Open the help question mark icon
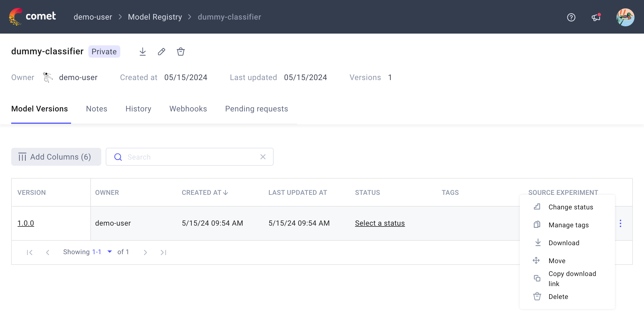Viewport: 644px width, 318px height. tap(572, 17)
